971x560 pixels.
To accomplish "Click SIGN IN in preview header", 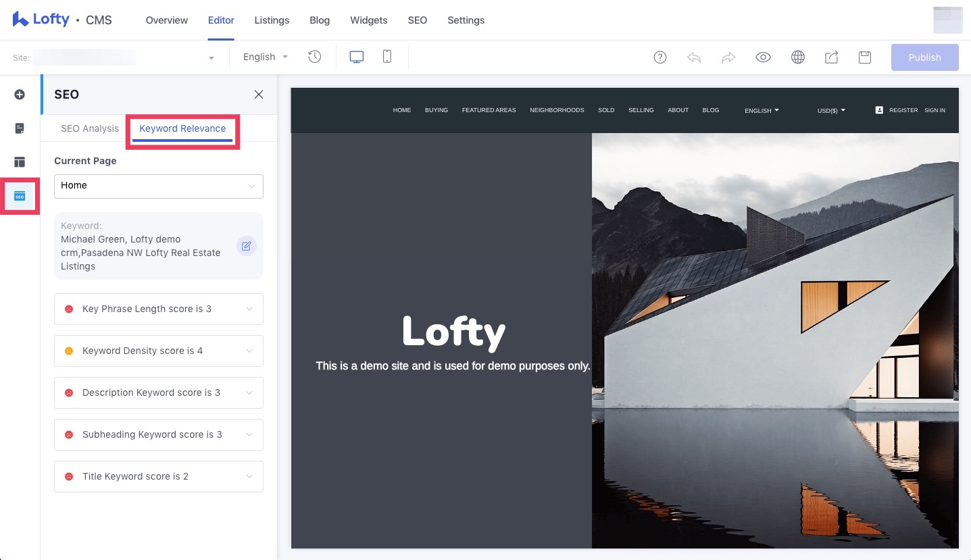I will (935, 110).
